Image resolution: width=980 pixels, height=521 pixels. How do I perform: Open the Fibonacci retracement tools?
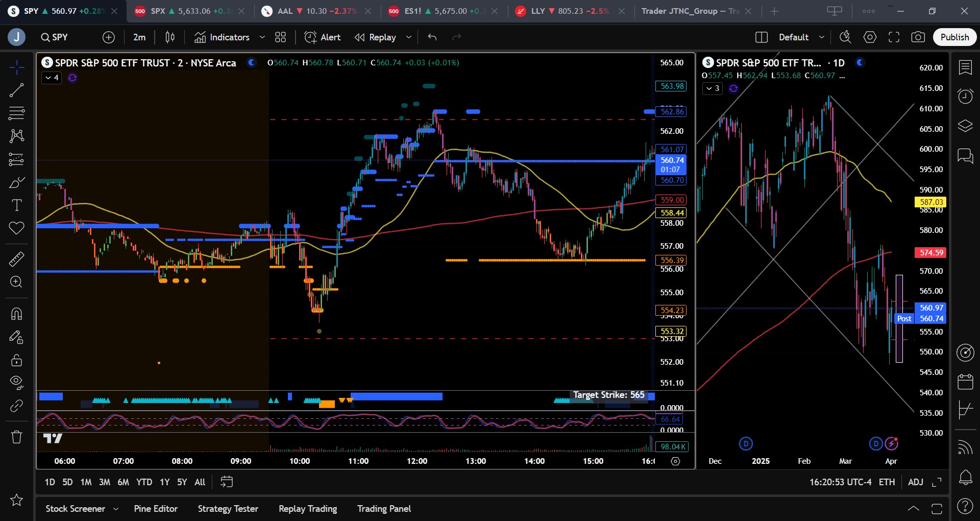[16, 113]
